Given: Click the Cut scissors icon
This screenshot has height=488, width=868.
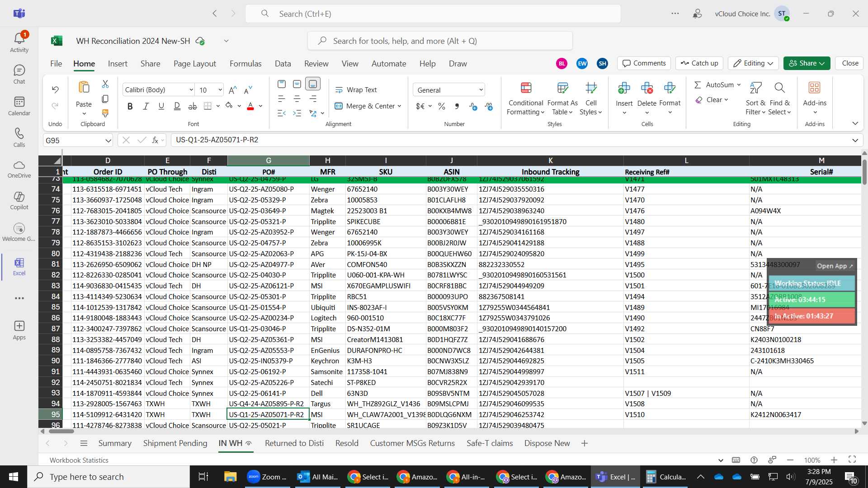Looking at the screenshot, I should [105, 84].
